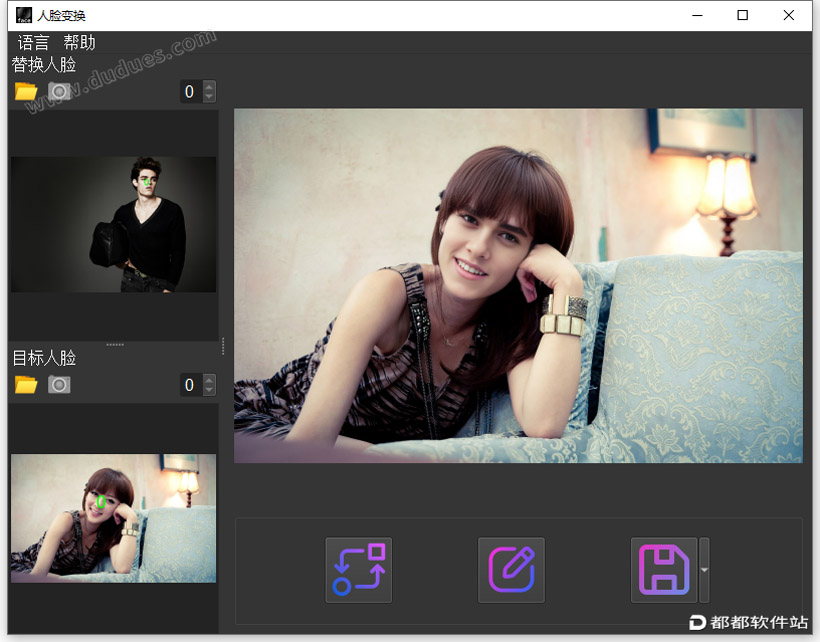820x642 pixels.
Task: Decrease the 目标人脸 face index
Action: tap(209, 390)
